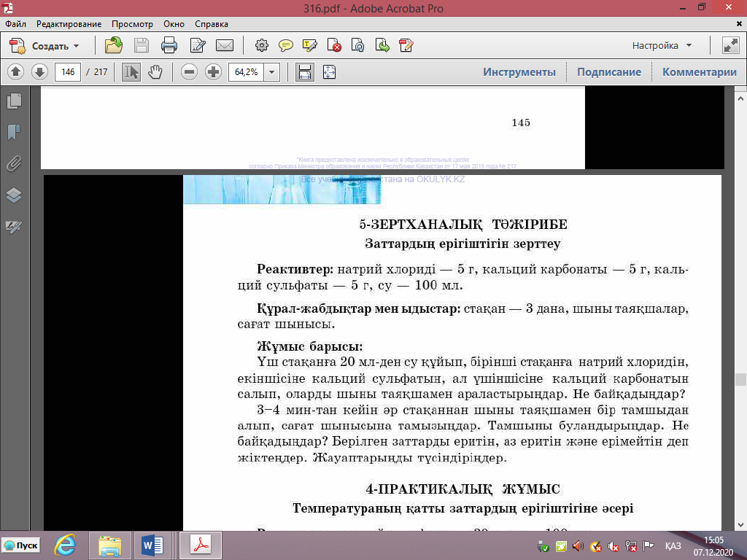Open the Комментарии comments pane

tap(700, 72)
